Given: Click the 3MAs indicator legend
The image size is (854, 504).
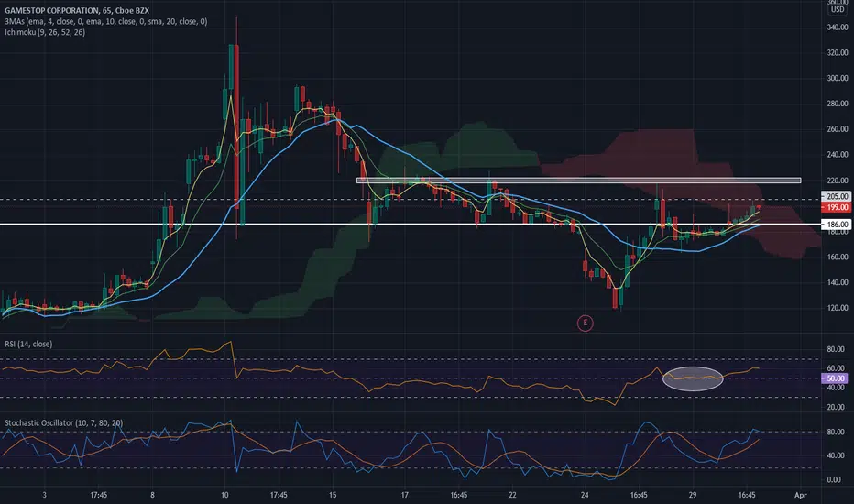Looking at the screenshot, I should pyautogui.click(x=105, y=21).
